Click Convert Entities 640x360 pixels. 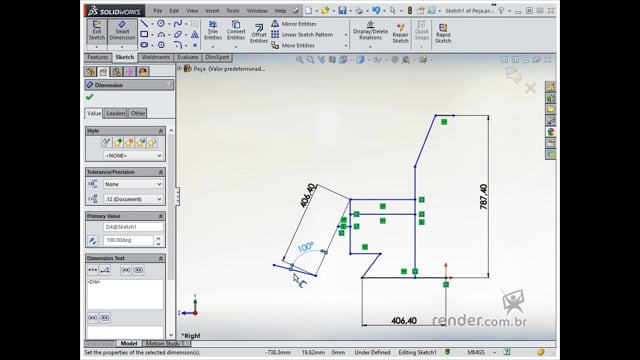tap(236, 31)
